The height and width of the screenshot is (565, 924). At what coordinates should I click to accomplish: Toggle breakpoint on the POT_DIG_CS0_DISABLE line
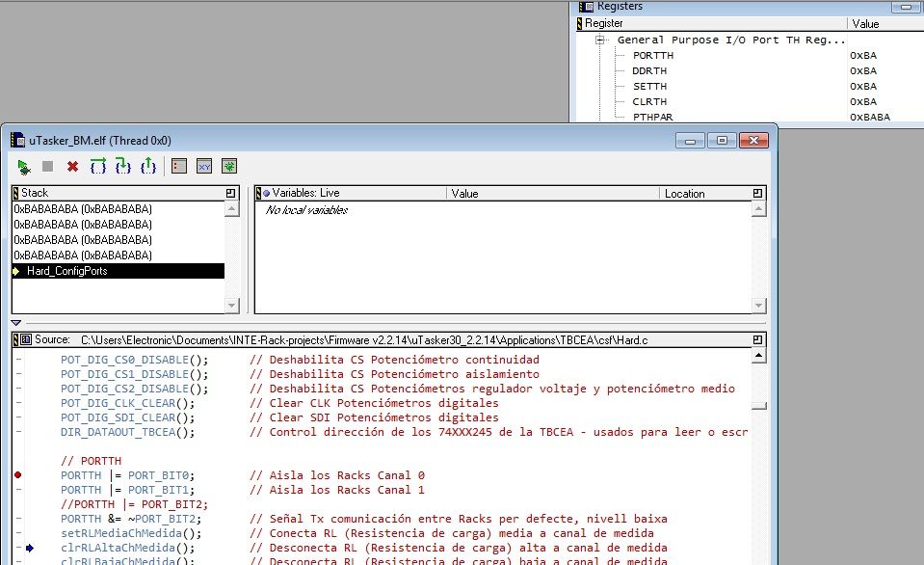point(18,360)
